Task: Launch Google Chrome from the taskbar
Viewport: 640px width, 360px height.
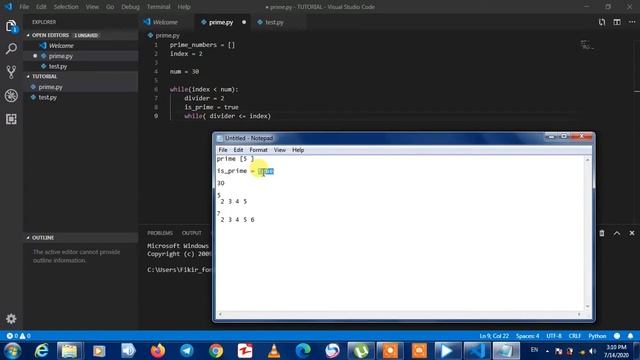Action: (x=216, y=351)
